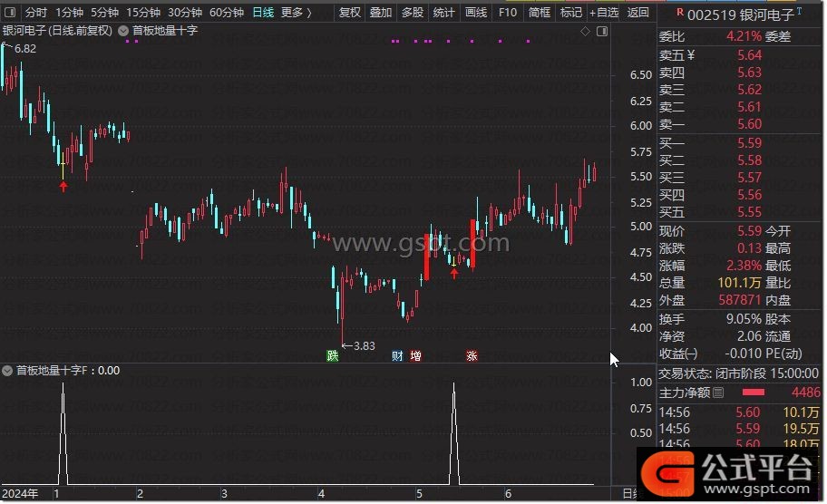Click the red arrow signal near January
The image size is (827, 504).
point(63,187)
